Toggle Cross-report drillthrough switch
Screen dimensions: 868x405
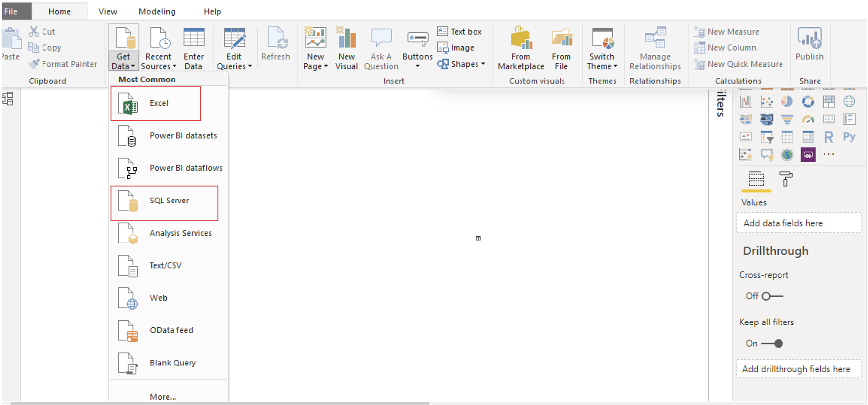(x=772, y=296)
